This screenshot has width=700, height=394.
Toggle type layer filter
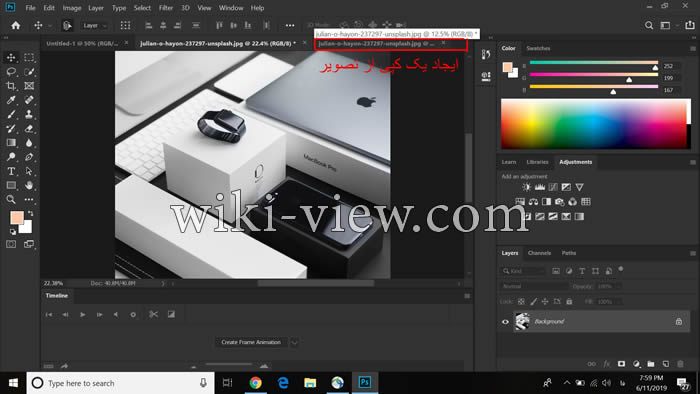coord(582,271)
